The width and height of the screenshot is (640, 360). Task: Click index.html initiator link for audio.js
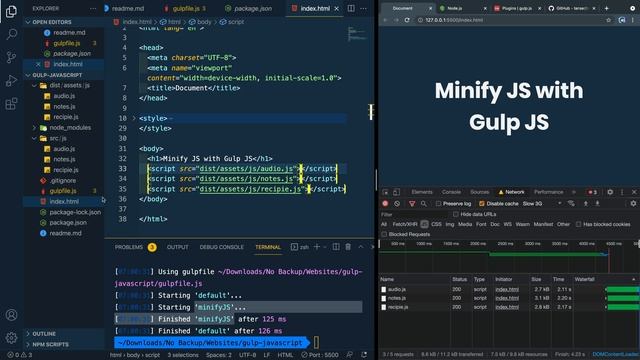507,289
